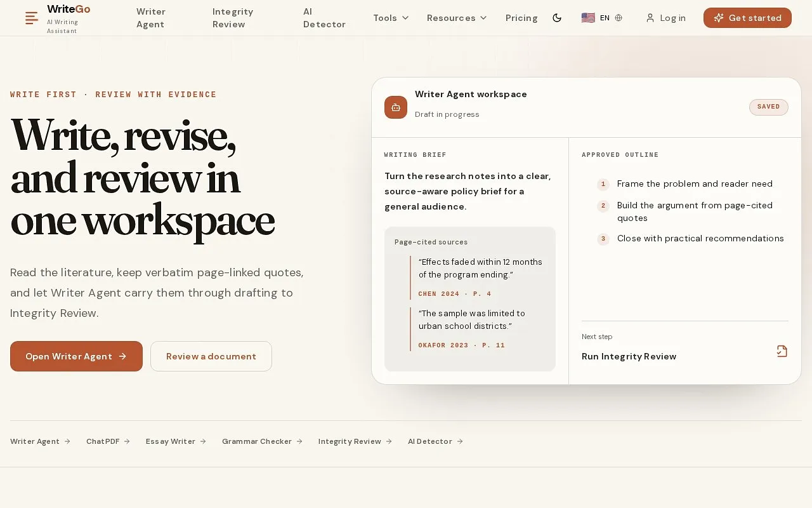Click "Frame the problem and reader need"

coord(695,184)
